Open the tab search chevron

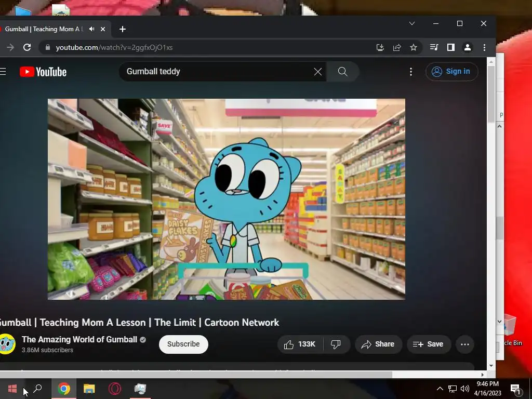(412, 23)
